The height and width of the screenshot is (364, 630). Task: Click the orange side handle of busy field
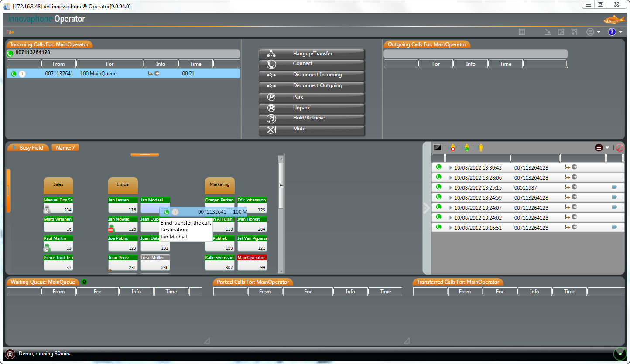pyautogui.click(x=8, y=191)
